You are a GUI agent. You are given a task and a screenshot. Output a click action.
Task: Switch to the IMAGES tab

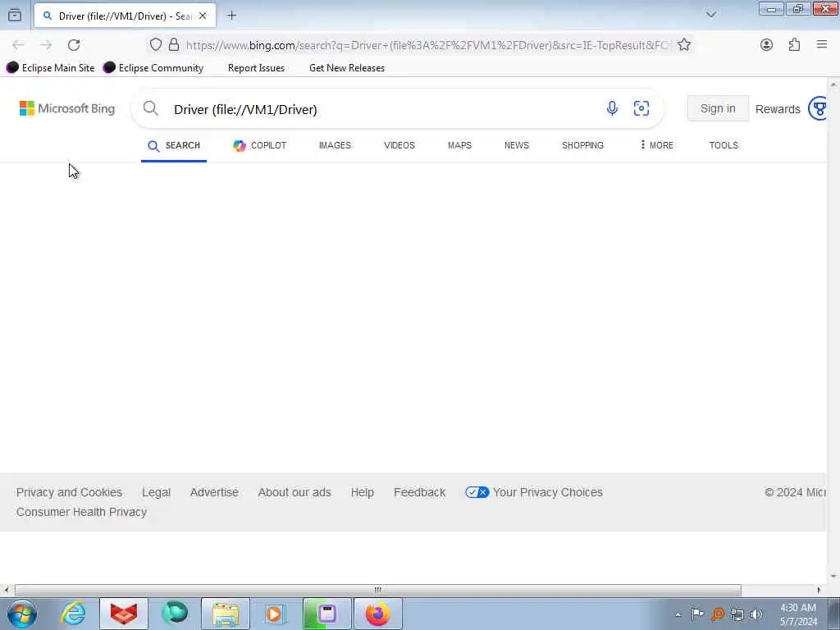pos(335,146)
